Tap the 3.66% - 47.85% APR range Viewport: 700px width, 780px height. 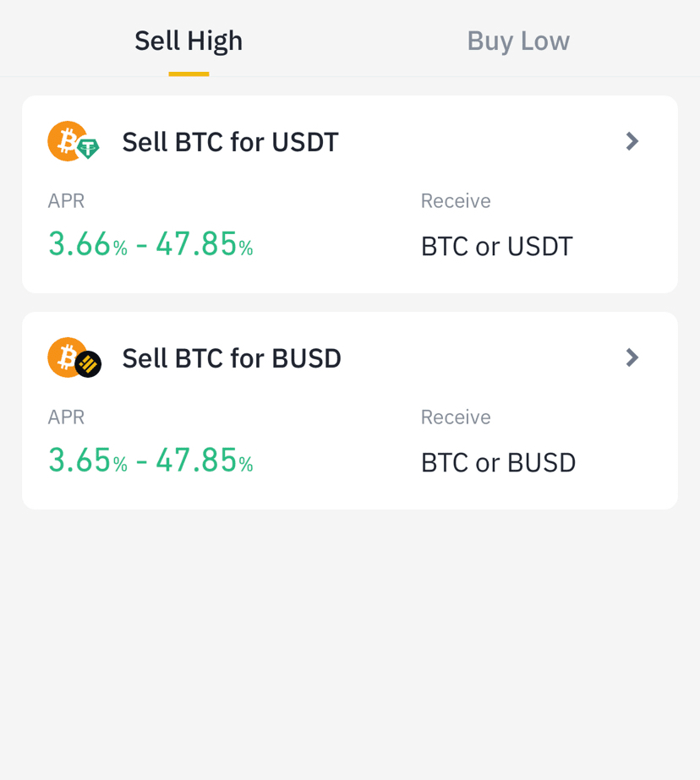[x=150, y=244]
